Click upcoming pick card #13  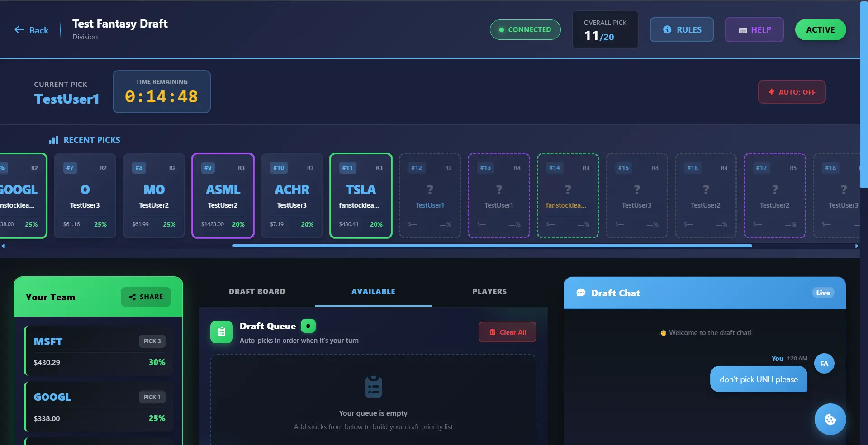[499, 195]
